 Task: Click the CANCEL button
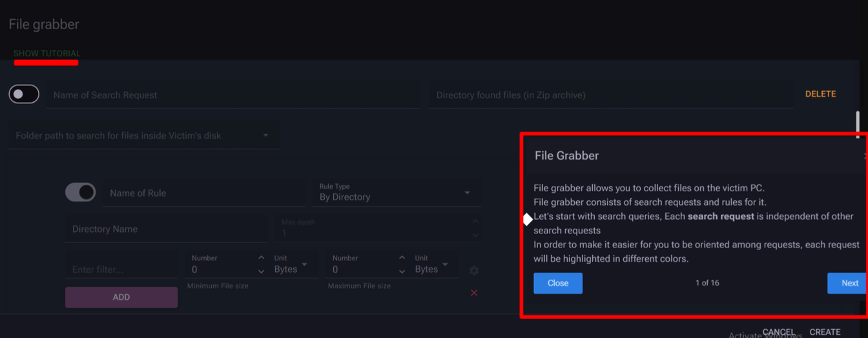[779, 332]
